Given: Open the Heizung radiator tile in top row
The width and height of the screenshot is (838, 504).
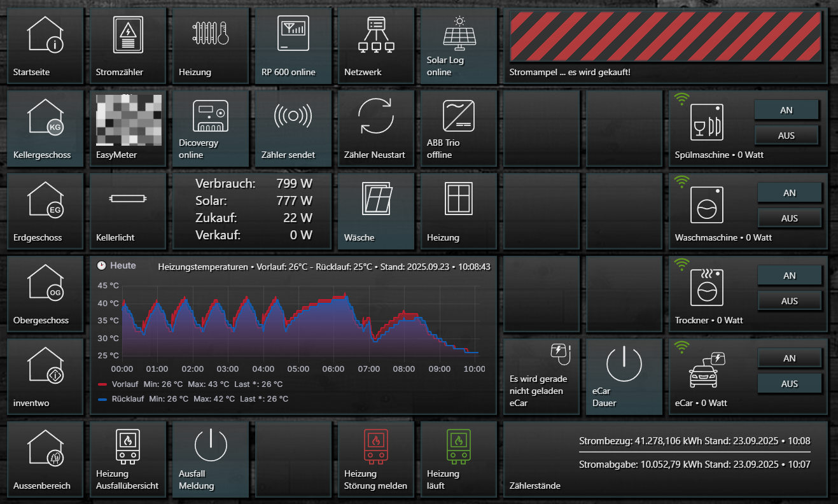Looking at the screenshot, I should (210, 45).
